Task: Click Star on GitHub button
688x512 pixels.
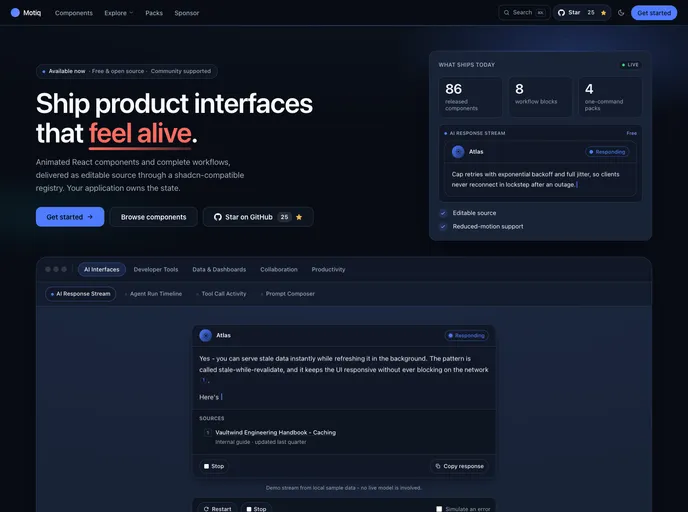Action: click(258, 217)
